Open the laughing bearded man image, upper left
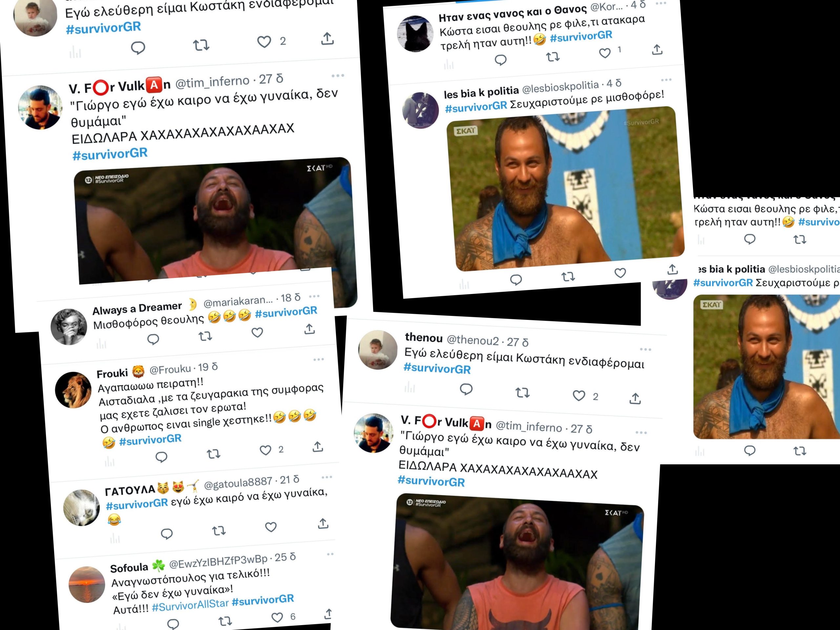840x630 pixels. coord(215,220)
